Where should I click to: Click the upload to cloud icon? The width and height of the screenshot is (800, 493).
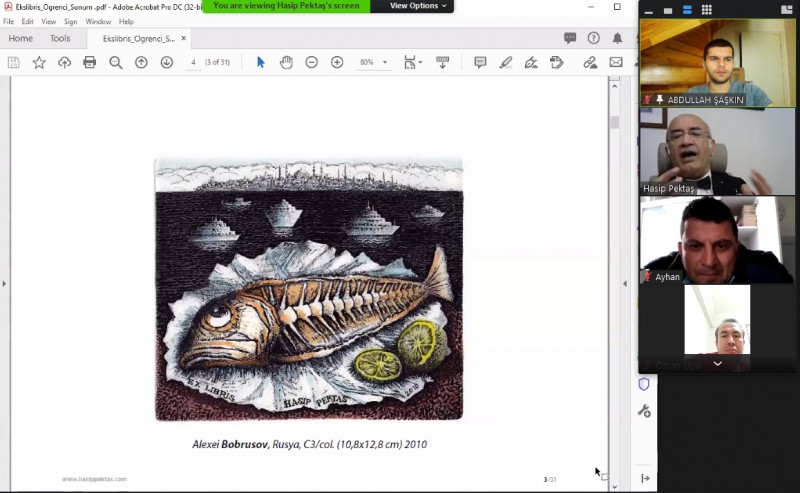click(x=65, y=62)
